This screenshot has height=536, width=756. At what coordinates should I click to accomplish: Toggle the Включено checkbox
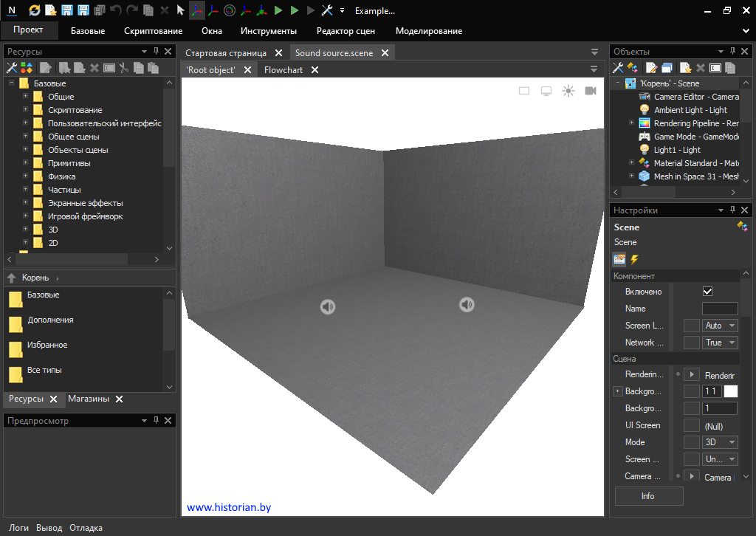click(708, 292)
